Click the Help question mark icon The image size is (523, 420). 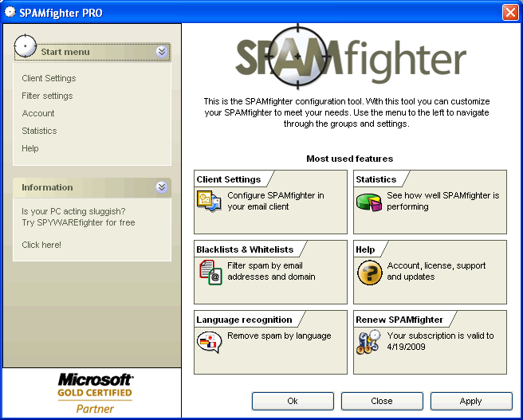click(370, 273)
